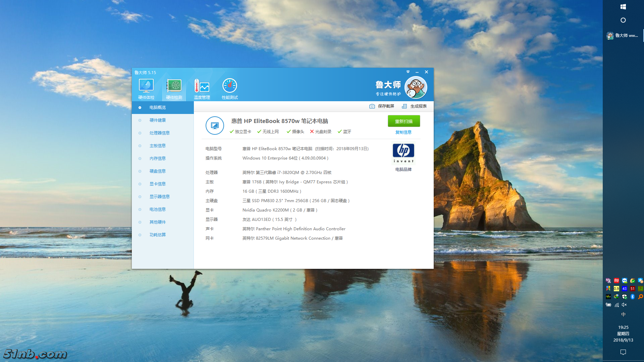Select 主板信息 in the sidebar
This screenshot has width=644, height=362.
(163, 146)
